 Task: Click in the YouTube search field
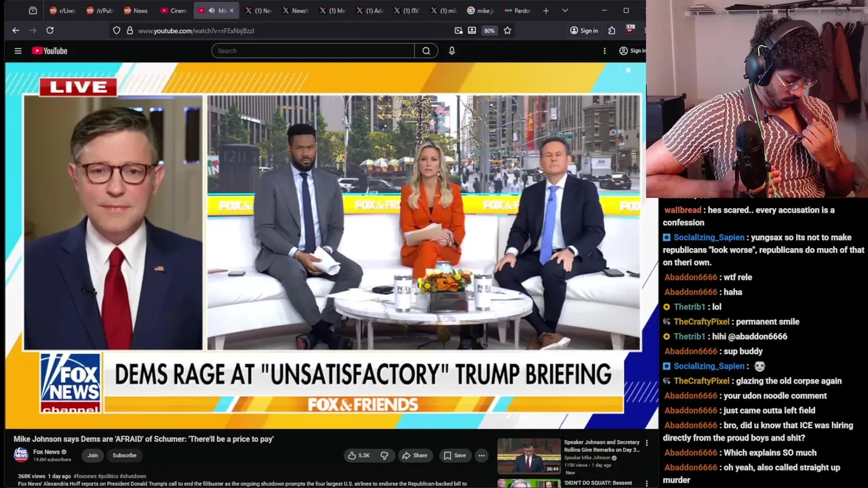pyautogui.click(x=313, y=51)
